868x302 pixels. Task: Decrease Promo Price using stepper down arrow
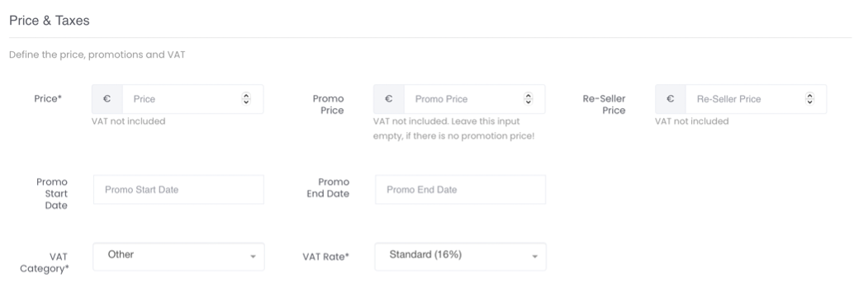[528, 101]
